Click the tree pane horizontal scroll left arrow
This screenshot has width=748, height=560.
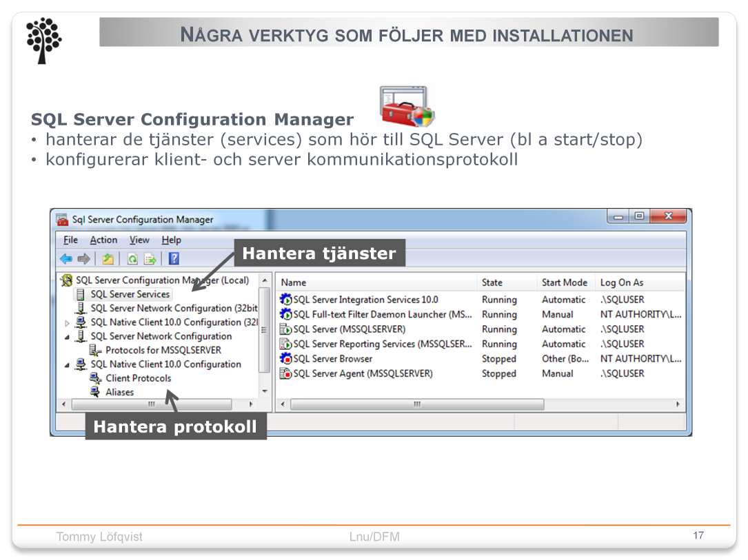(x=64, y=404)
